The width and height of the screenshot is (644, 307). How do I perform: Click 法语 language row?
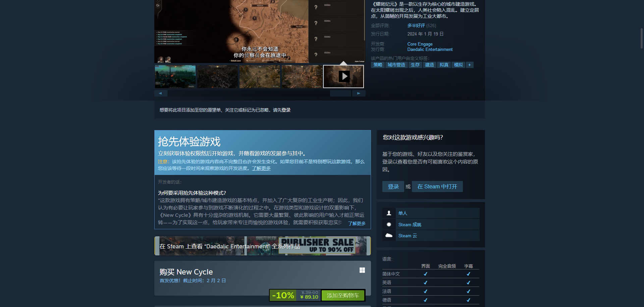[431, 291]
